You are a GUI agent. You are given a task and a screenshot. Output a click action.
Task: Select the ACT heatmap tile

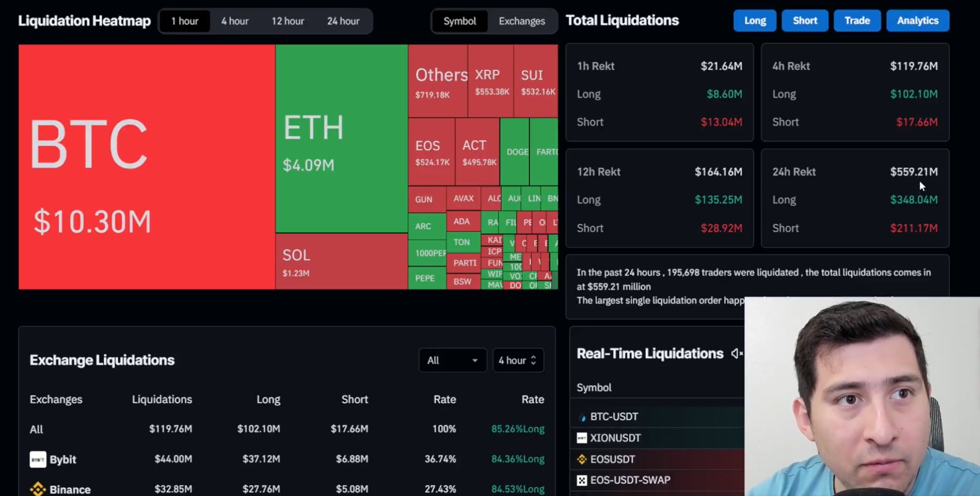tap(478, 152)
